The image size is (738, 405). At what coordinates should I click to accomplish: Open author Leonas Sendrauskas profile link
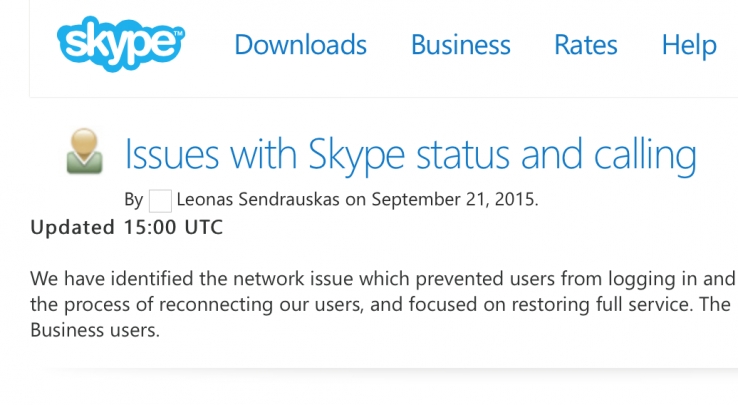[258, 199]
